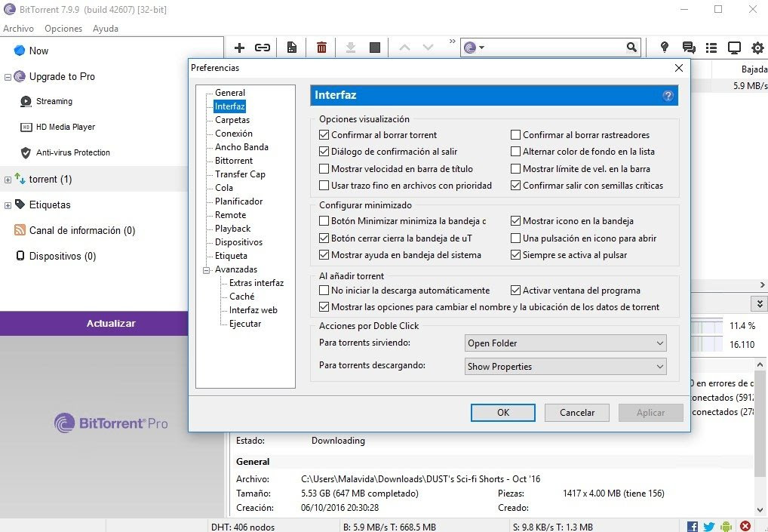Image resolution: width=768 pixels, height=532 pixels.
Task: Click the Create New Torrent document icon
Action: (x=291, y=48)
